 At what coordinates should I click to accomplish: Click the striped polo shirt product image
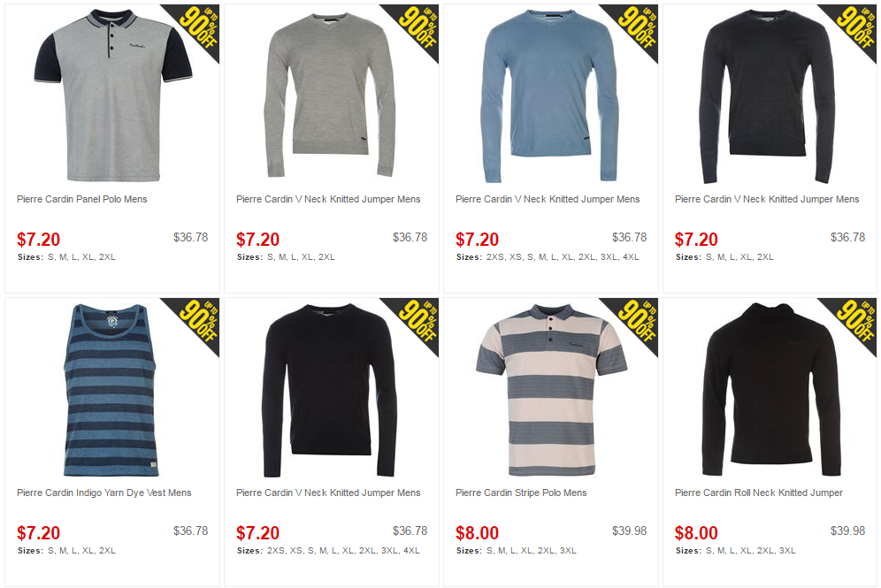[x=551, y=390]
